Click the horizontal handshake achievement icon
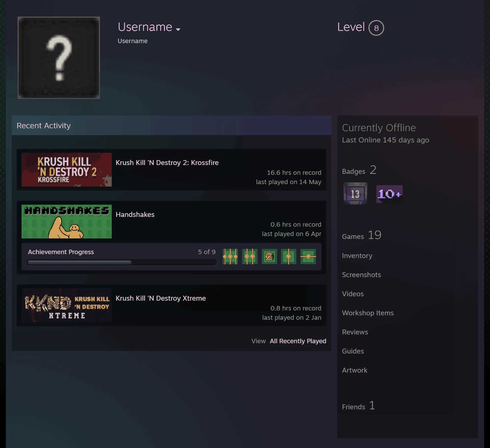490x448 pixels. 308,257
